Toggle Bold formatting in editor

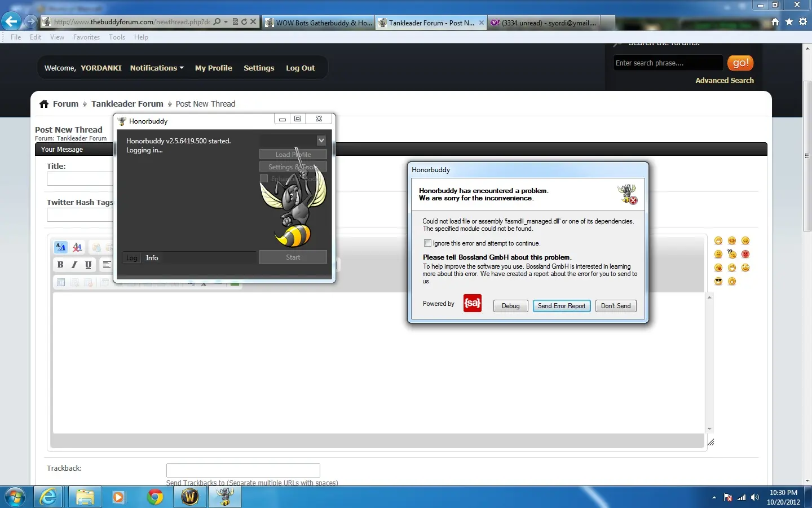tap(60, 265)
